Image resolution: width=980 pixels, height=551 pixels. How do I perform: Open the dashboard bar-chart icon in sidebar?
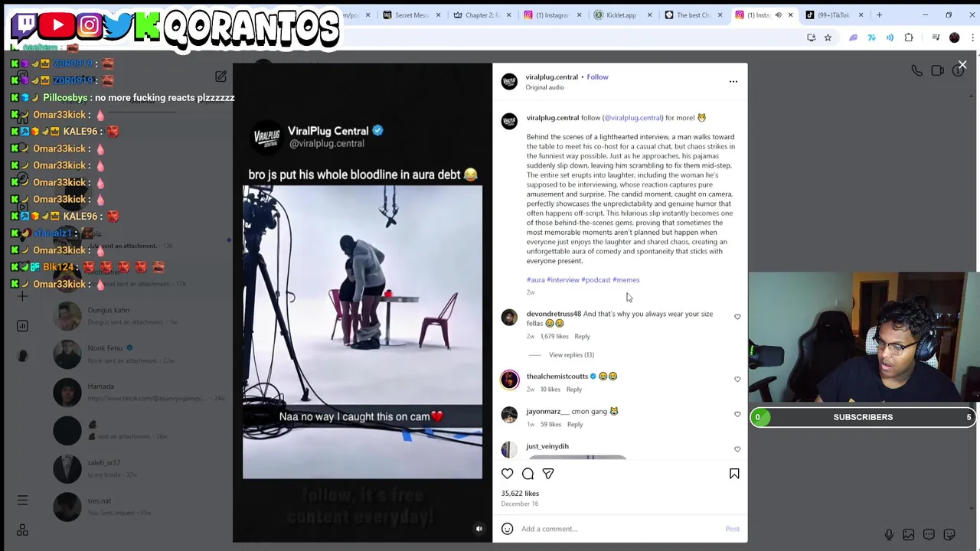pos(22,326)
